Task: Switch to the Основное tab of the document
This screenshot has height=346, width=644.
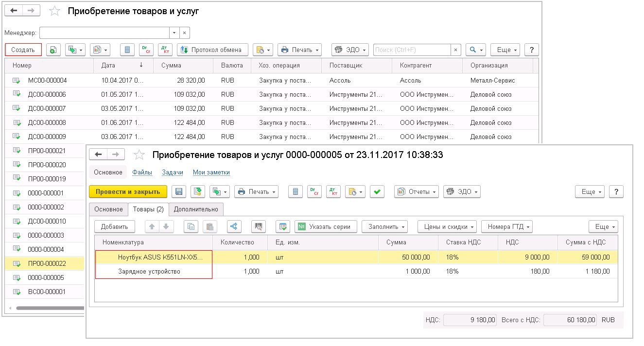Action: (108, 209)
